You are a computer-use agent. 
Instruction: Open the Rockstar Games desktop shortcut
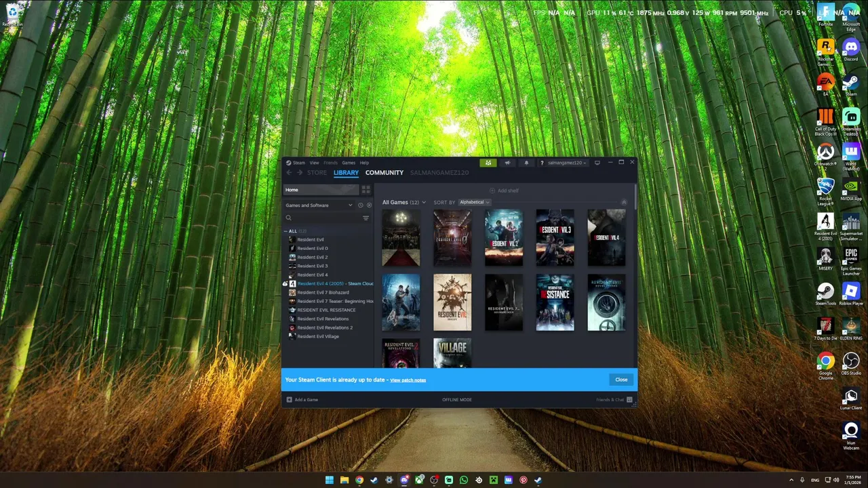tap(825, 50)
